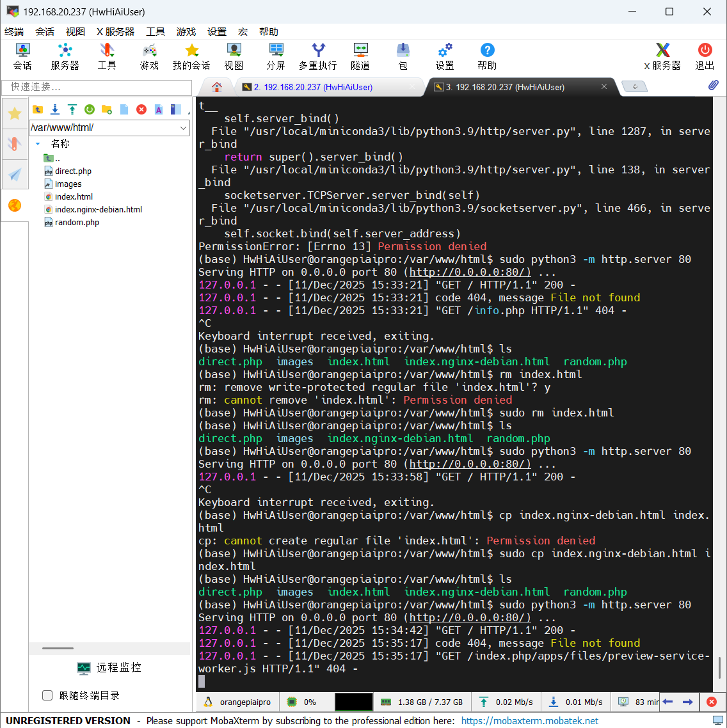727x728 pixels.
Task: Open the 会话 menu
Action: (45, 31)
